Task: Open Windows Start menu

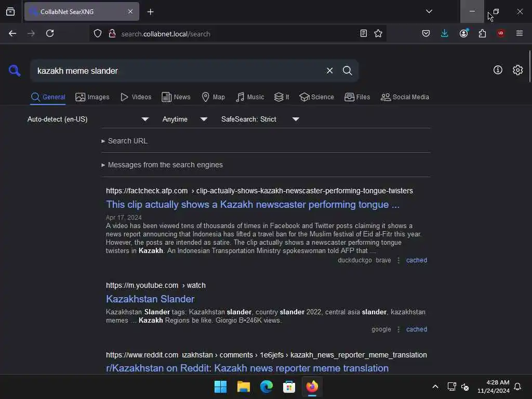Action: pos(220,387)
